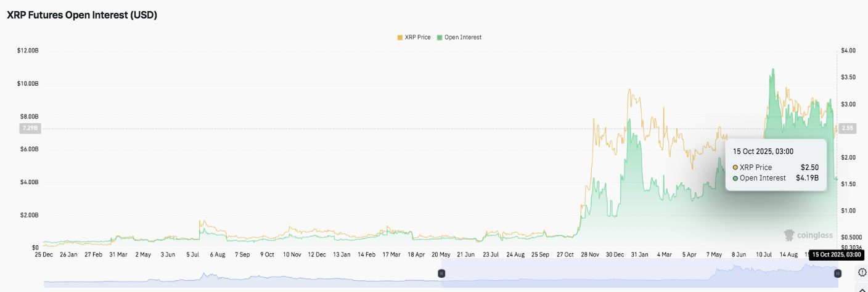Viewport: 868px width, 292px height.
Task: Toggle the XRP Price legend series
Action: click(x=415, y=38)
